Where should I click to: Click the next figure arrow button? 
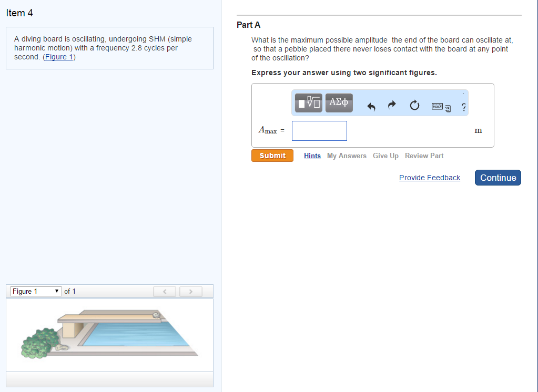point(190,291)
